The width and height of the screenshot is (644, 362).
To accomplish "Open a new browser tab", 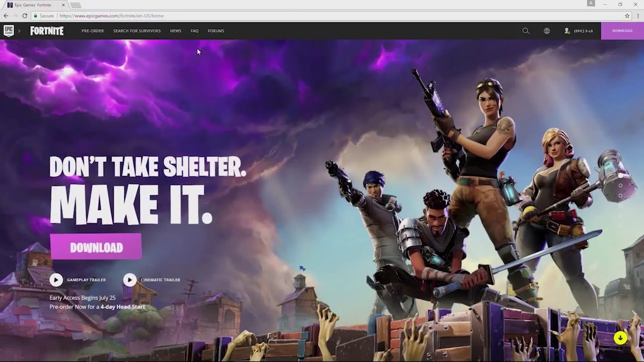I will 75,5.
